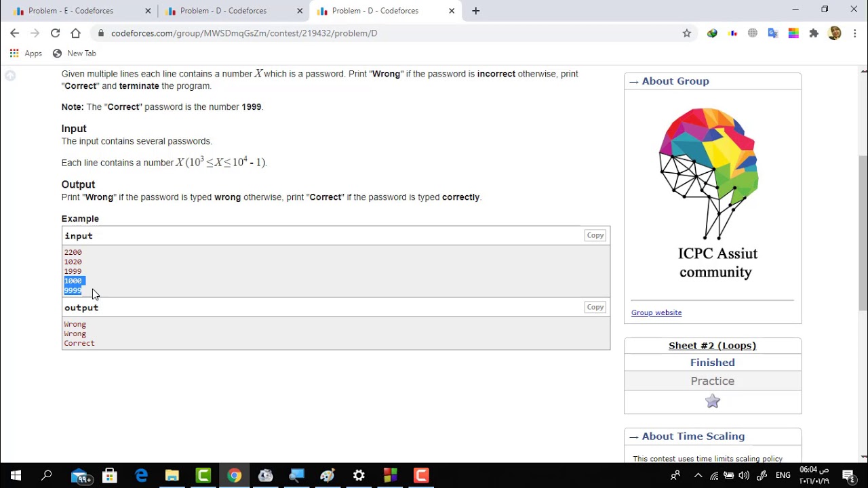Open the Microsoft Store taskbar icon
This screenshot has width=868, height=488.
click(x=110, y=475)
